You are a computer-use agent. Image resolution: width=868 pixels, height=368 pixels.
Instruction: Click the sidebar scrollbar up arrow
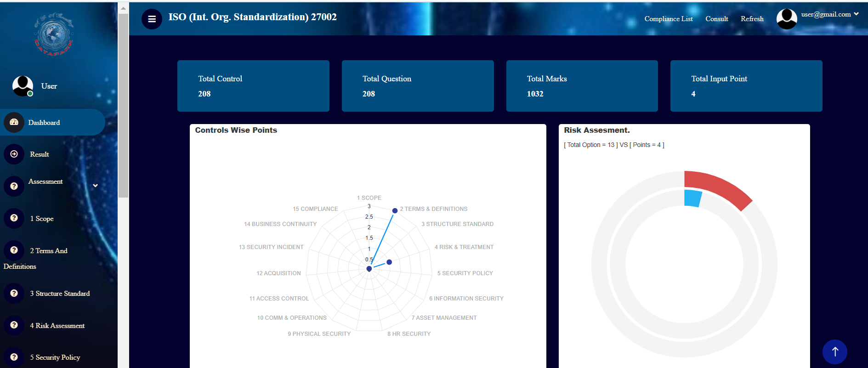point(123,8)
